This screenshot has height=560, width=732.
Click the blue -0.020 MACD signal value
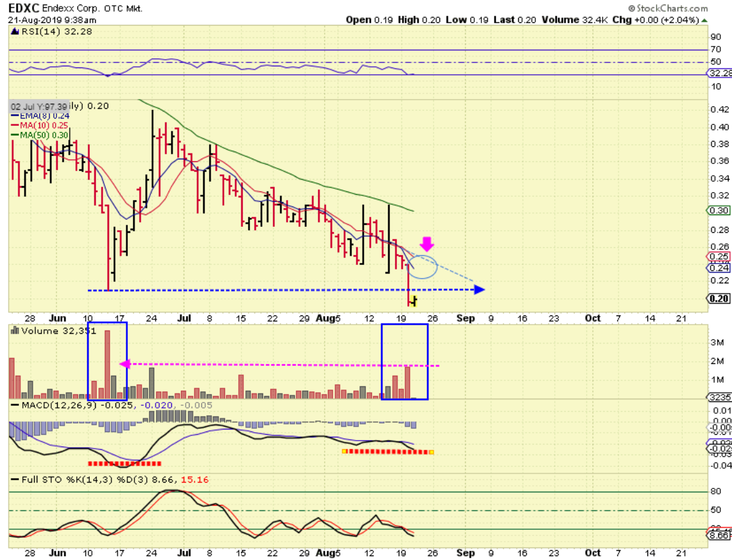pos(157,405)
